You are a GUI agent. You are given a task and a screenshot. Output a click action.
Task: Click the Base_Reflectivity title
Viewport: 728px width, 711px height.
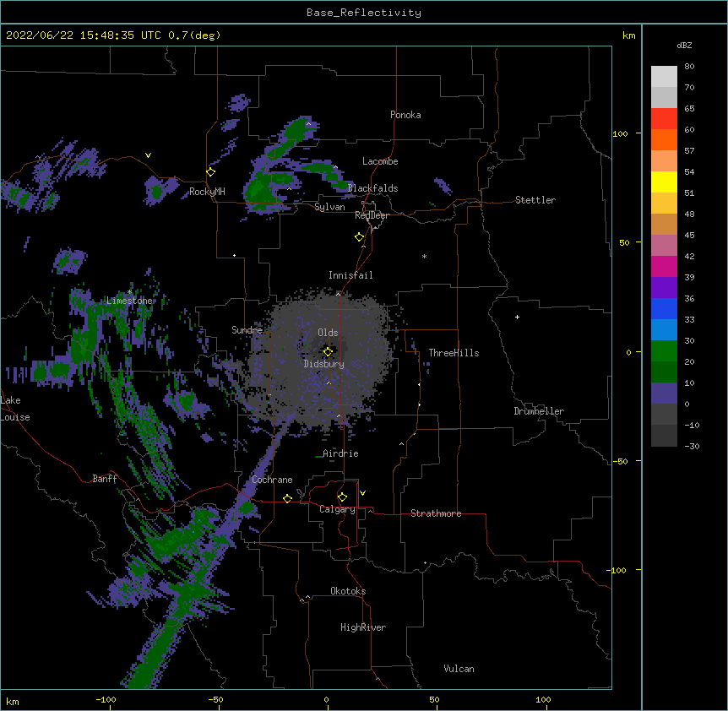(364, 13)
